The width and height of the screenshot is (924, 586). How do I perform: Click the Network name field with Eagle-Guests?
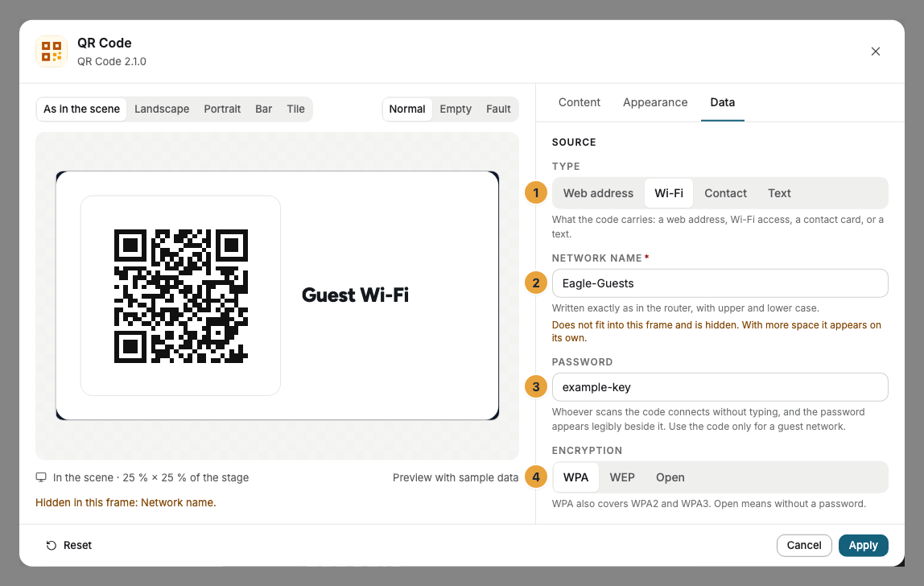(720, 283)
